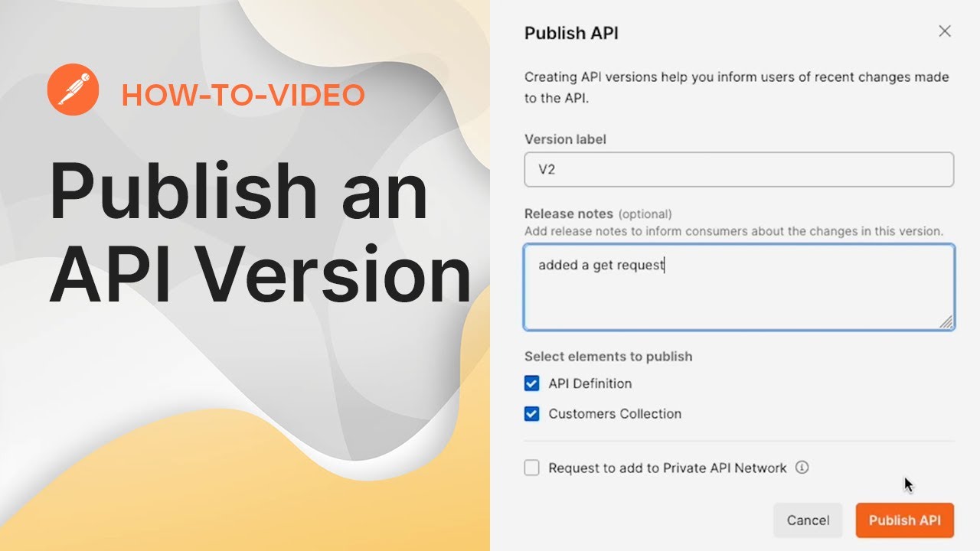The width and height of the screenshot is (980, 551).
Task: Uncheck the Customers Collection checkbox
Action: click(531, 414)
